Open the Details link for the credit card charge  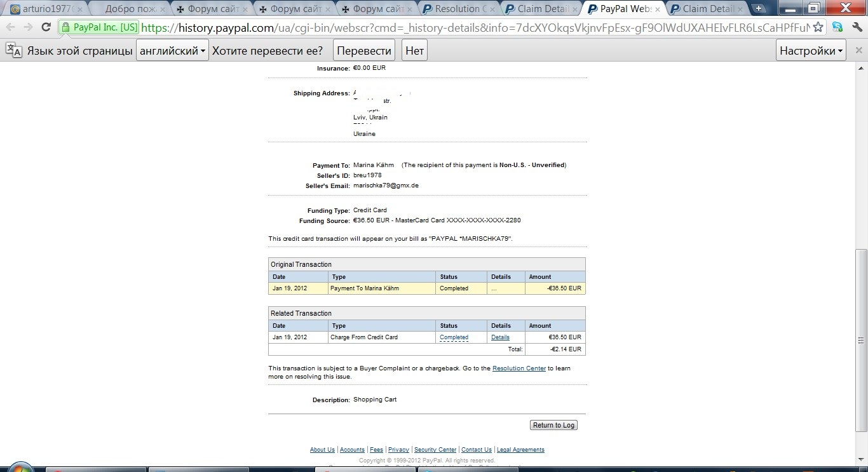click(500, 337)
